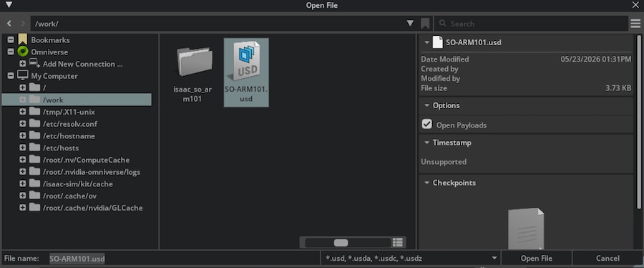Expand the /root/.nv/ComputeCache node
Screen dimensions: 644x268
coord(23,160)
